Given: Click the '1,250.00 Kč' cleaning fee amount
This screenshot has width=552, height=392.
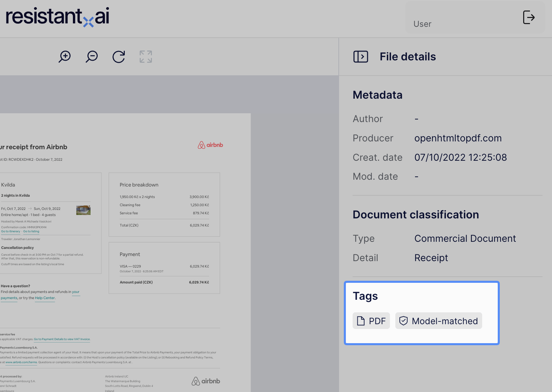Looking at the screenshot, I should click(199, 205).
